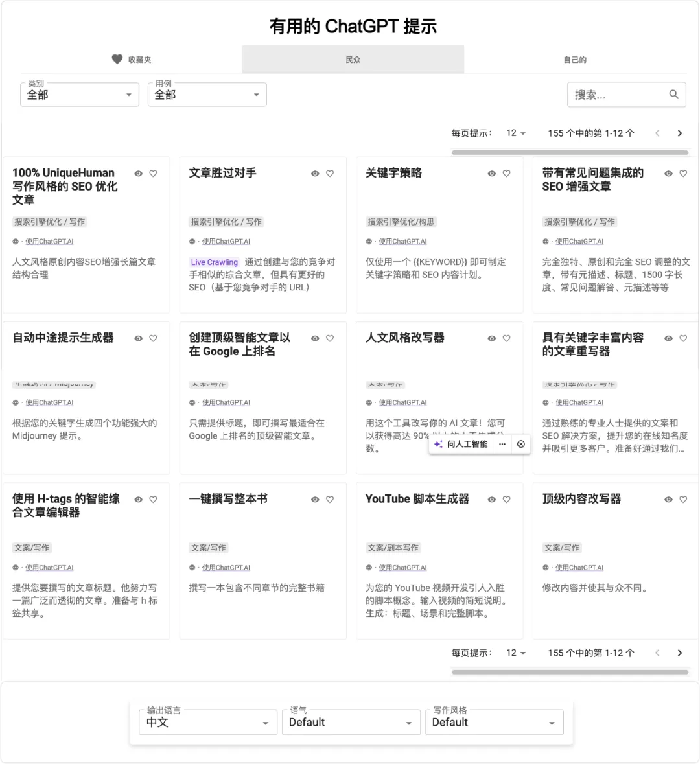700x764 pixels.
Task: Favorite the 自动中途提示生成器 card
Action: 153,338
